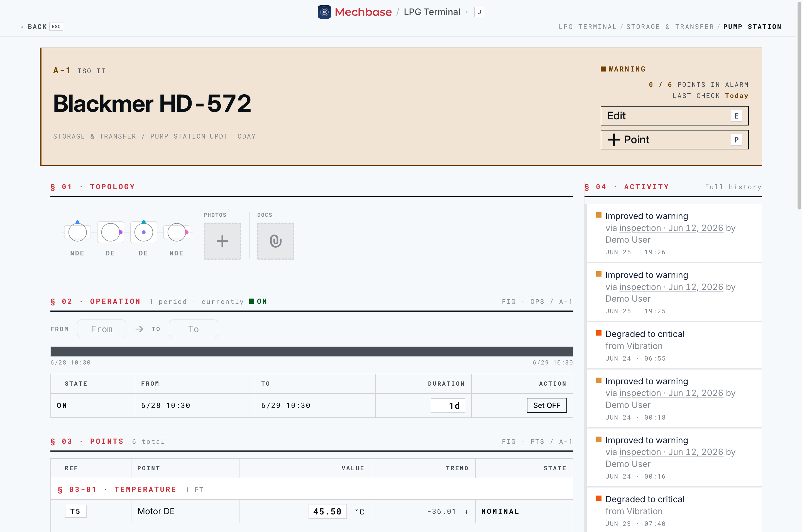Click the 6/28 10:30 From table cell

tap(166, 405)
